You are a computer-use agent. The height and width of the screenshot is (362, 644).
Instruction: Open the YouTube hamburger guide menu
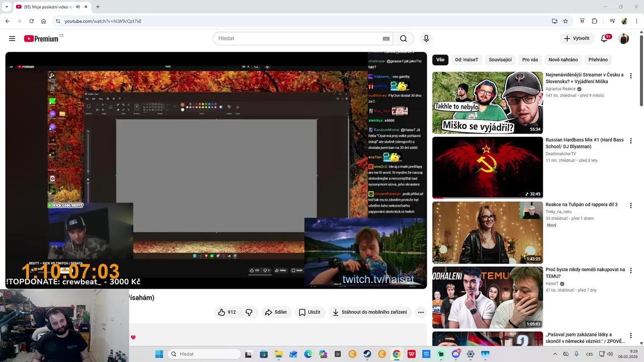coord(12,39)
